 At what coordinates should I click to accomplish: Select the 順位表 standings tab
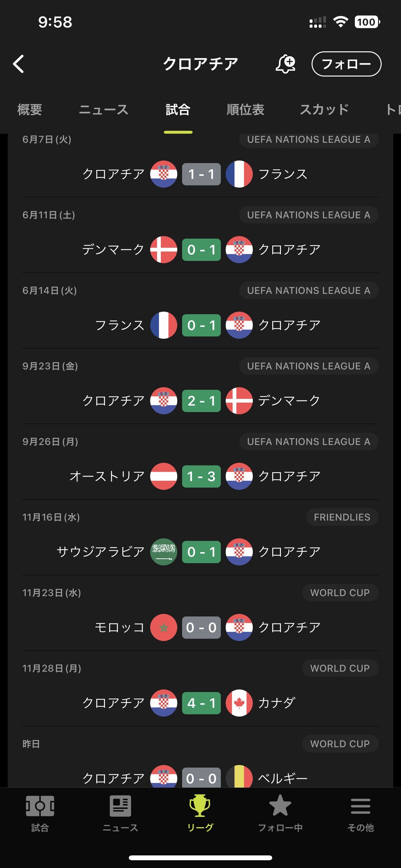point(245,109)
